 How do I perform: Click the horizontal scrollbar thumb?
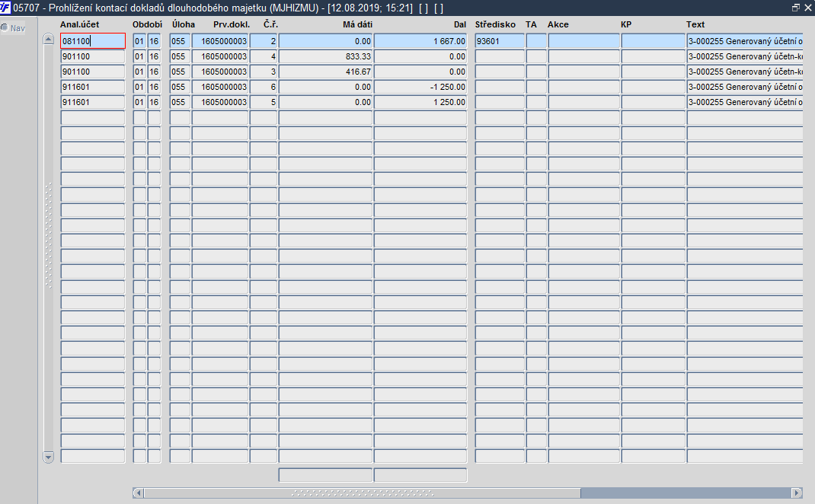(x=363, y=493)
